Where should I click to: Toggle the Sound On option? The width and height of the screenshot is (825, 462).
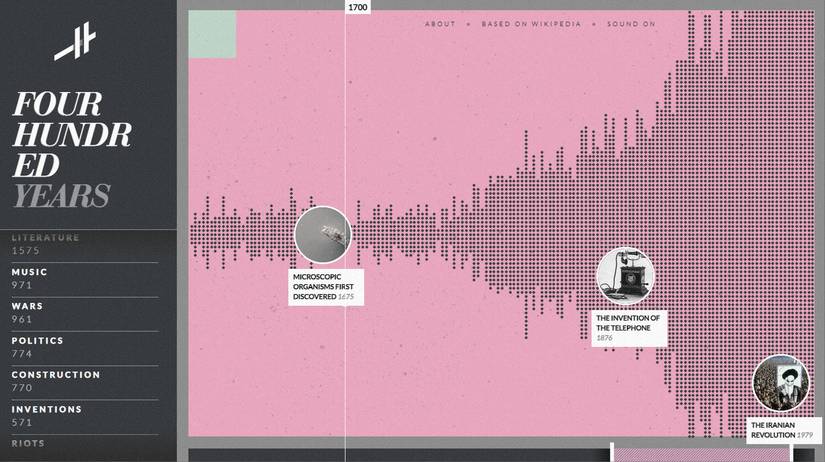tap(631, 24)
